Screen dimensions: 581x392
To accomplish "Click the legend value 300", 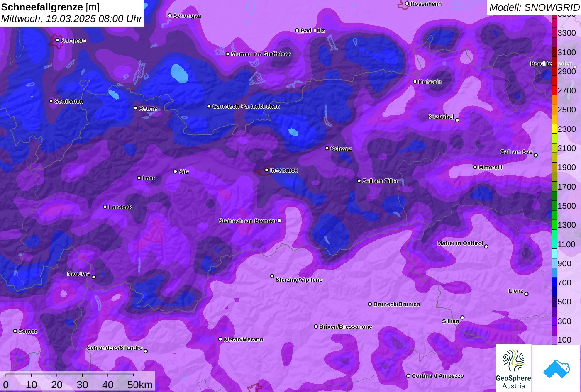I will pos(565,321).
